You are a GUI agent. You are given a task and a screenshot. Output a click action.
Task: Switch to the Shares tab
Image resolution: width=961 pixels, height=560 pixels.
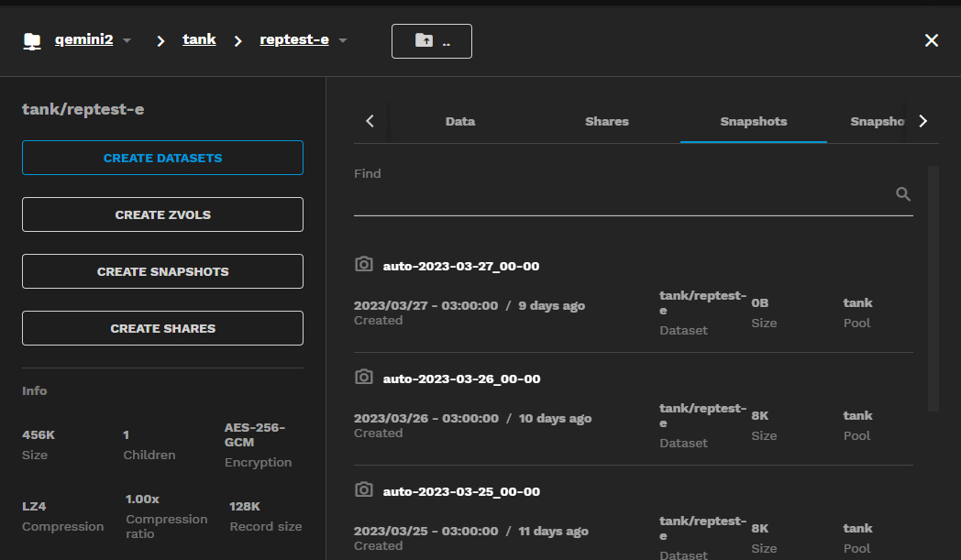click(606, 121)
